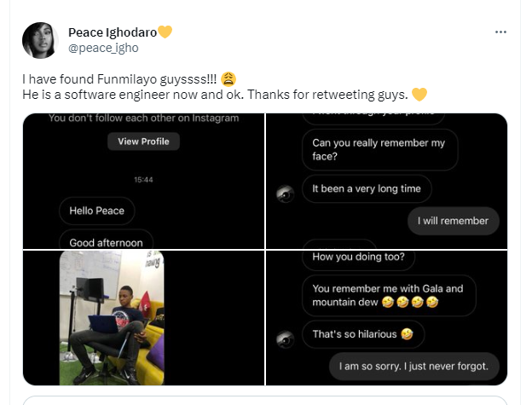The width and height of the screenshot is (532, 405).
Task: Click the weary face emoji in the tweet
Action: point(228,78)
